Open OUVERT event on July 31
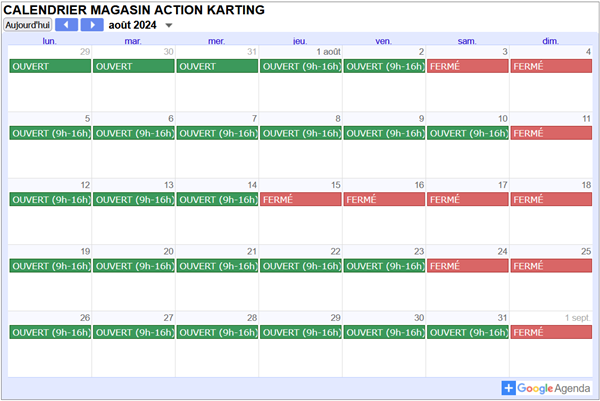Viewport: 600px width, 401px height. pos(217,66)
